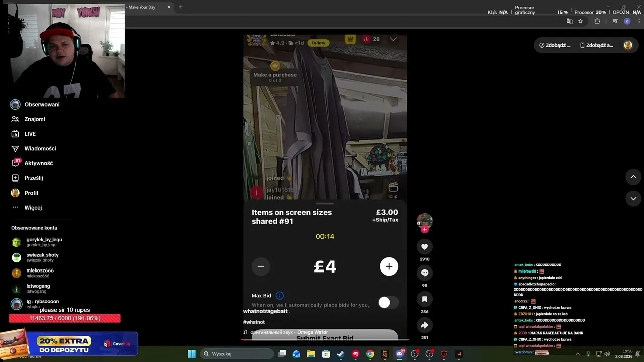Click the video progress bar
The width and height of the screenshot is (644, 362).
pyautogui.click(x=325, y=340)
